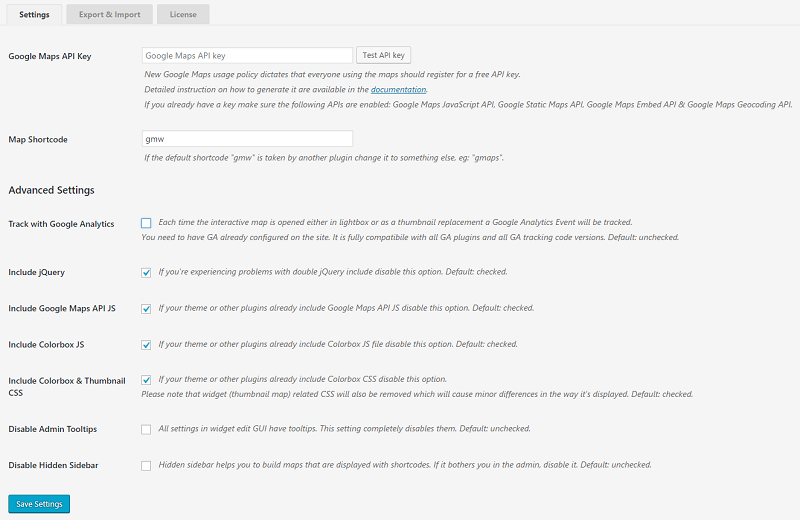The height and width of the screenshot is (520, 800).
Task: Switch to the Export & Import tab
Action: pos(110,14)
